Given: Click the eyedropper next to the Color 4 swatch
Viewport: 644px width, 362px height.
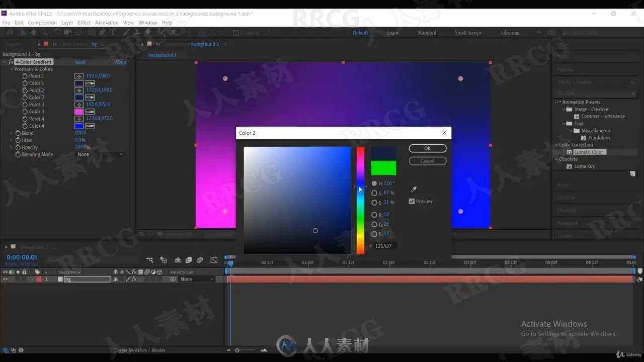Looking at the screenshot, I should click(x=90, y=126).
